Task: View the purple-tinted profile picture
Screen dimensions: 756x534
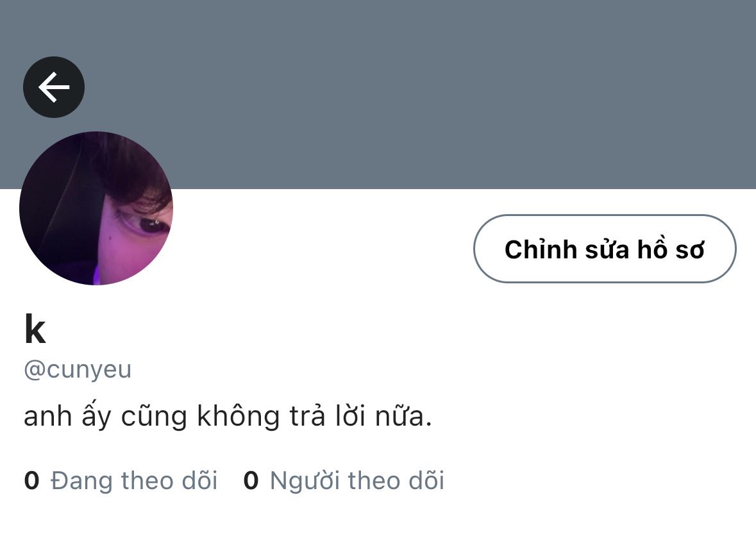Action: click(x=96, y=208)
